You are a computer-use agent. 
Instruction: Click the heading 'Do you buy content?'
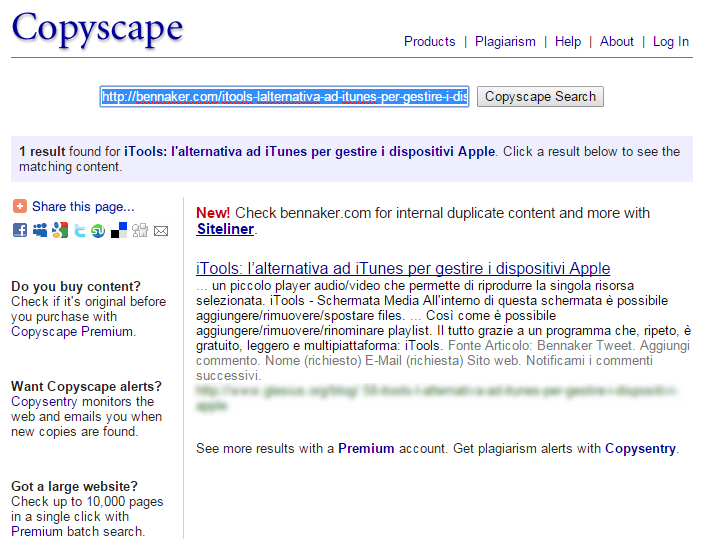[x=76, y=287]
